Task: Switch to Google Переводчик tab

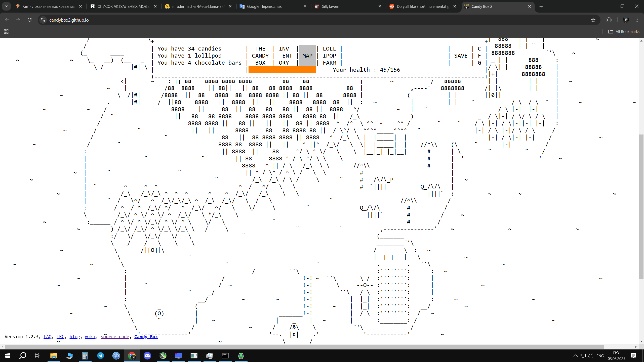Action: pos(273,6)
